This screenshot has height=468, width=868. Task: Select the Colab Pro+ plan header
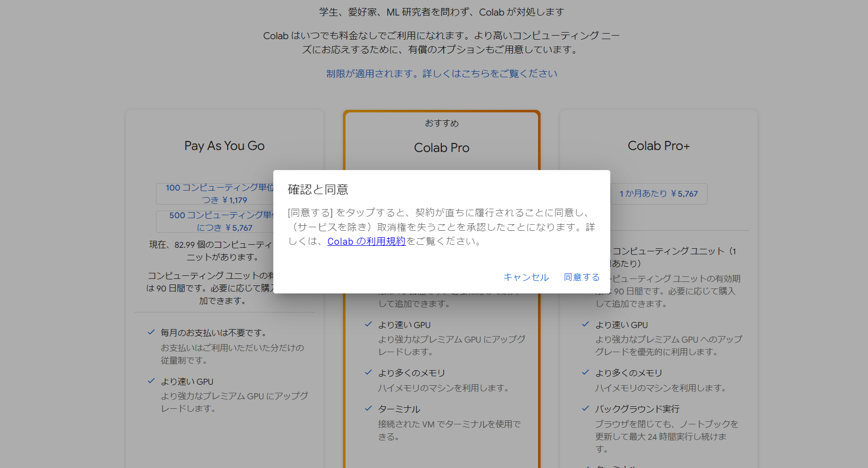(659, 145)
